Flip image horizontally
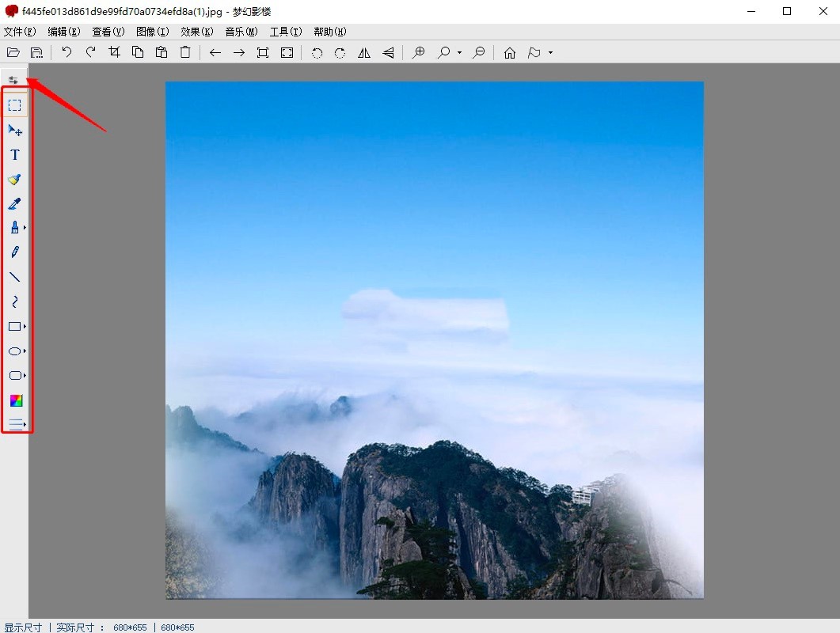840x633 pixels. pyautogui.click(x=364, y=52)
